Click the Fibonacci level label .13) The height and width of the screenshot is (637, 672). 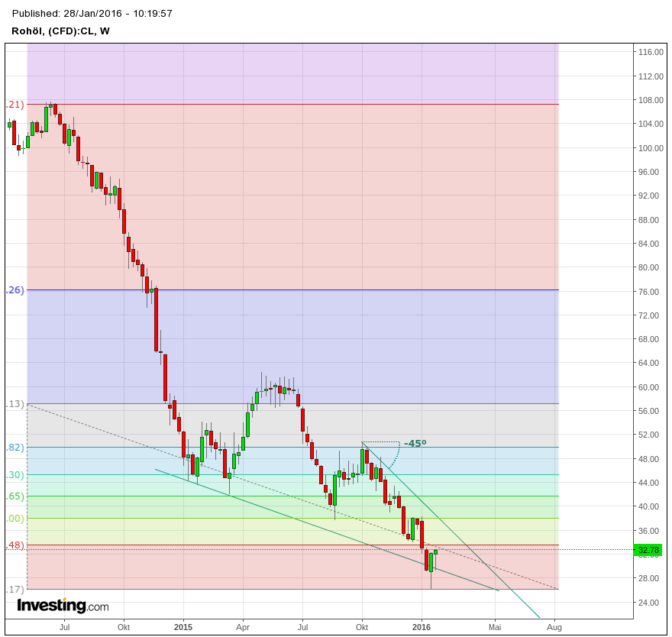click(15, 404)
